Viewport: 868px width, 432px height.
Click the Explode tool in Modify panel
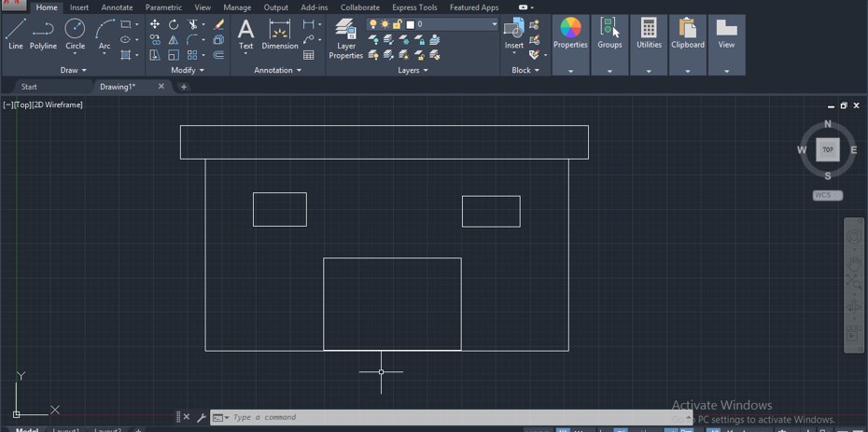tap(218, 40)
